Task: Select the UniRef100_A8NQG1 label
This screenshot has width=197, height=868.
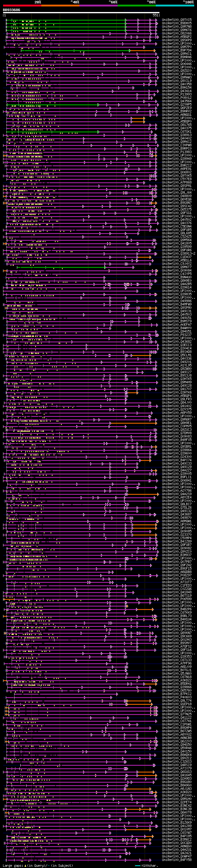Action: (x=176, y=115)
